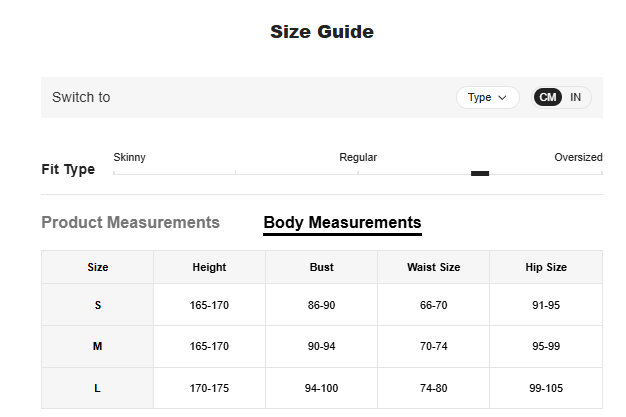Click the Bust column header
626x417 pixels.
(x=321, y=267)
